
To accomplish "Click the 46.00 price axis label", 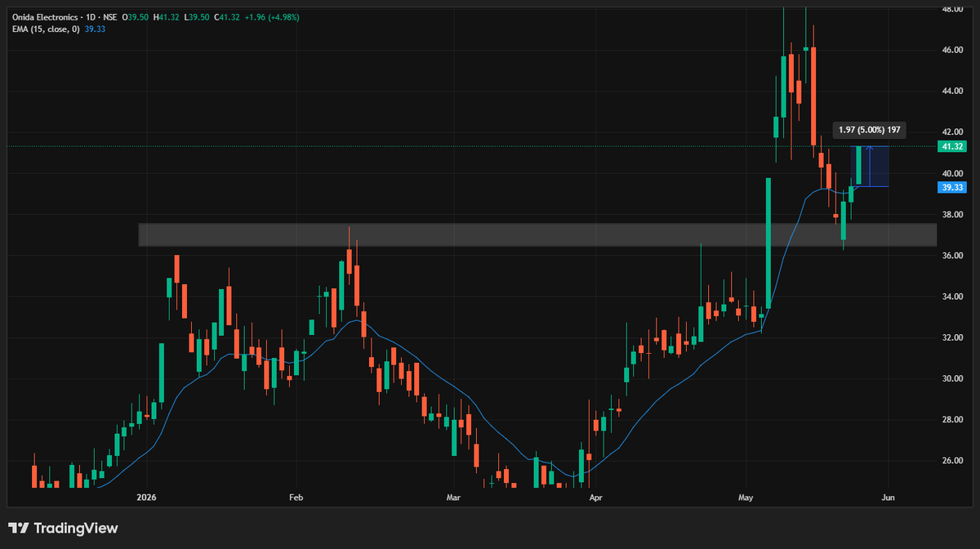I will click(952, 50).
